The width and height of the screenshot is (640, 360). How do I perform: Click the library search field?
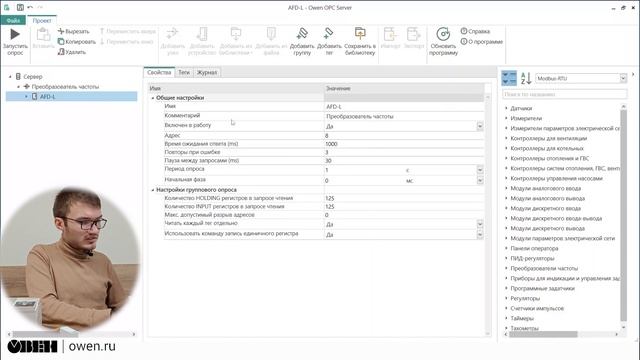click(564, 94)
